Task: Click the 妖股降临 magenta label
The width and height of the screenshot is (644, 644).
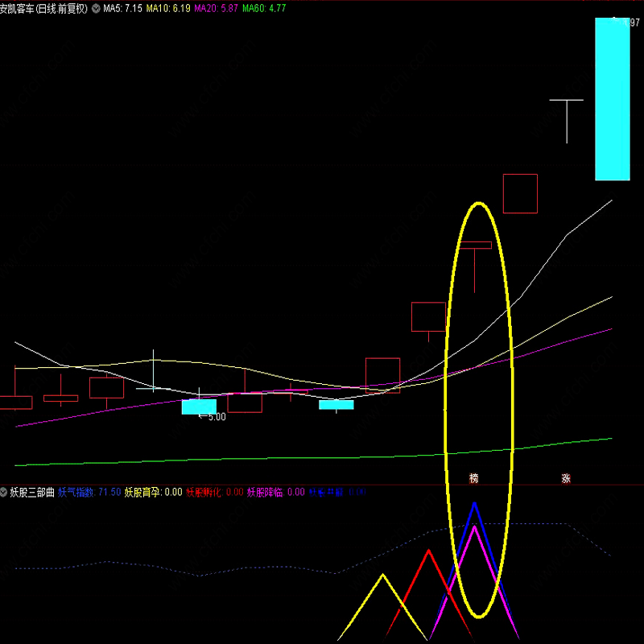Action: point(275,492)
